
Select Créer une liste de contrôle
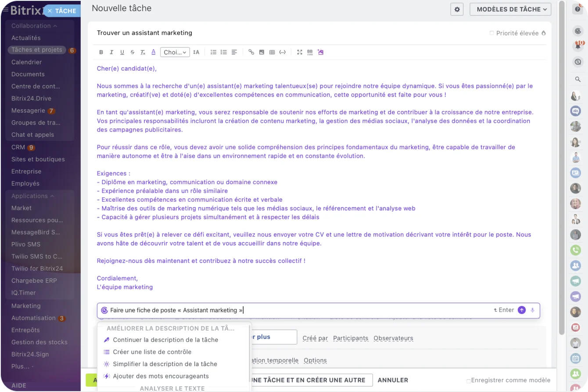(x=152, y=352)
